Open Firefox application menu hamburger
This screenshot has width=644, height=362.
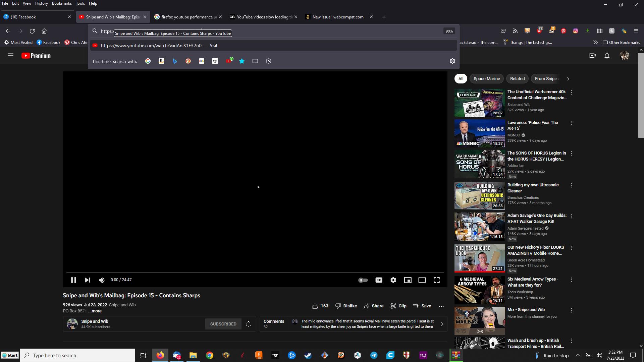pyautogui.click(x=636, y=31)
